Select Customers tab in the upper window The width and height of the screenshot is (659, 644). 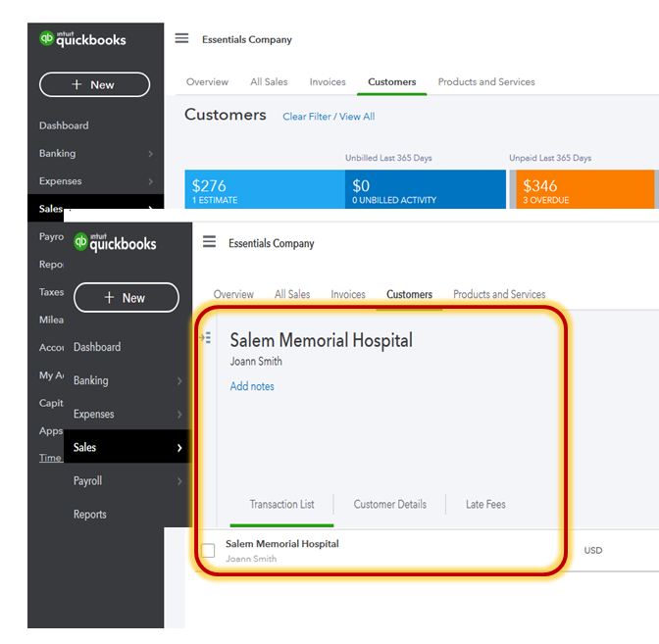point(392,82)
